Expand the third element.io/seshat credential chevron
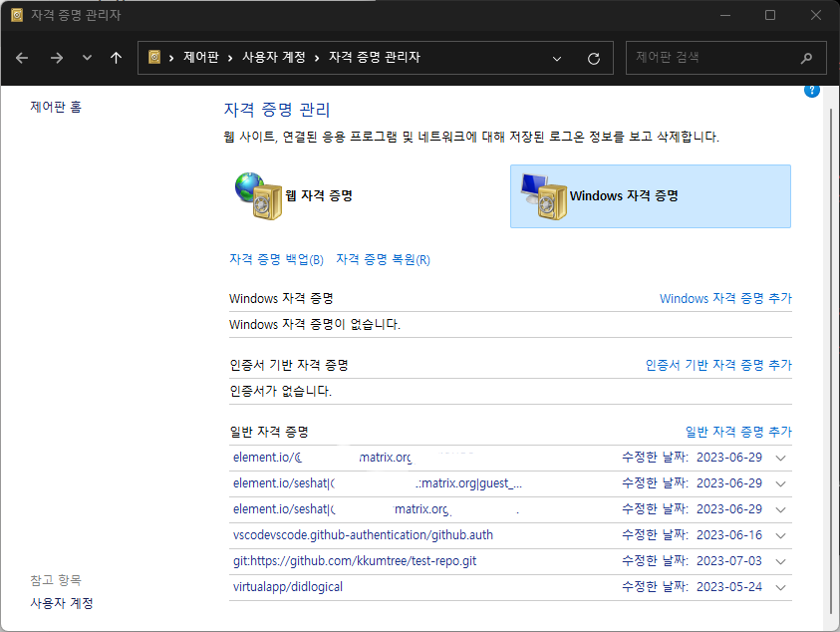Screen dimensions: 840x632 780,509
